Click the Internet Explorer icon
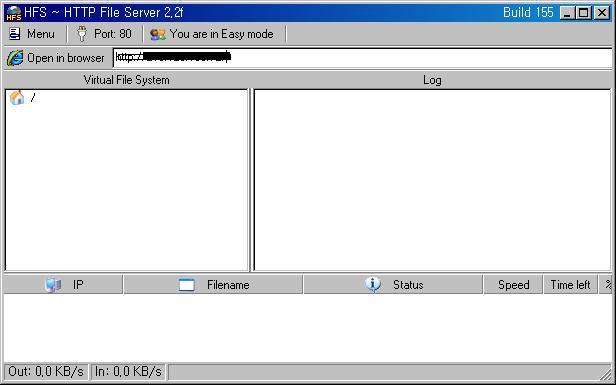The height and width of the screenshot is (385, 616). click(x=15, y=58)
